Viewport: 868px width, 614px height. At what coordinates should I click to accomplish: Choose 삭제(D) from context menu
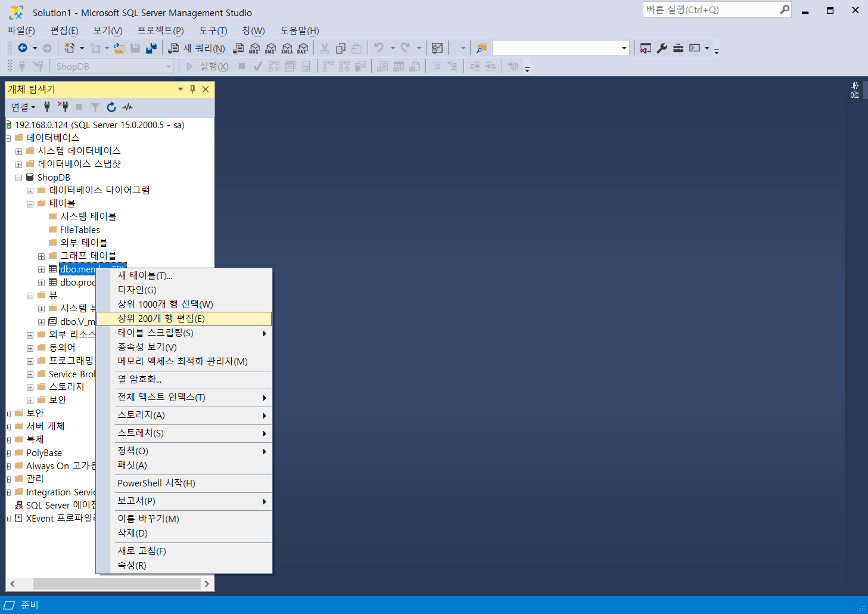point(184,533)
